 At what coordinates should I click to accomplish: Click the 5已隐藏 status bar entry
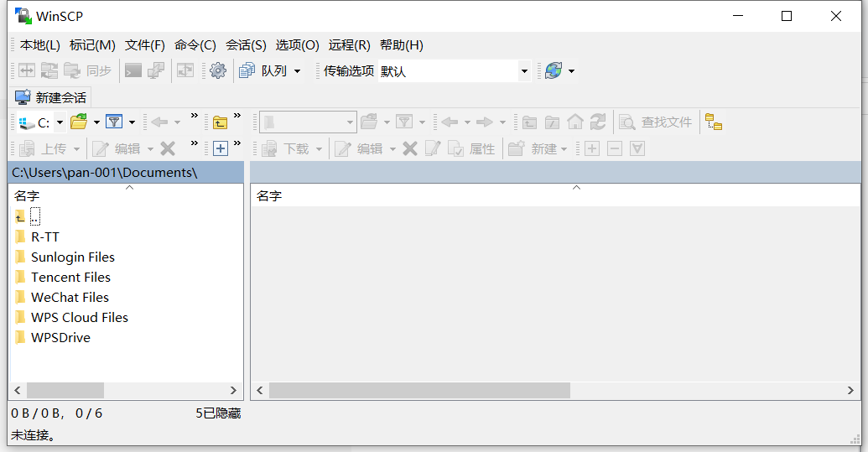(218, 413)
